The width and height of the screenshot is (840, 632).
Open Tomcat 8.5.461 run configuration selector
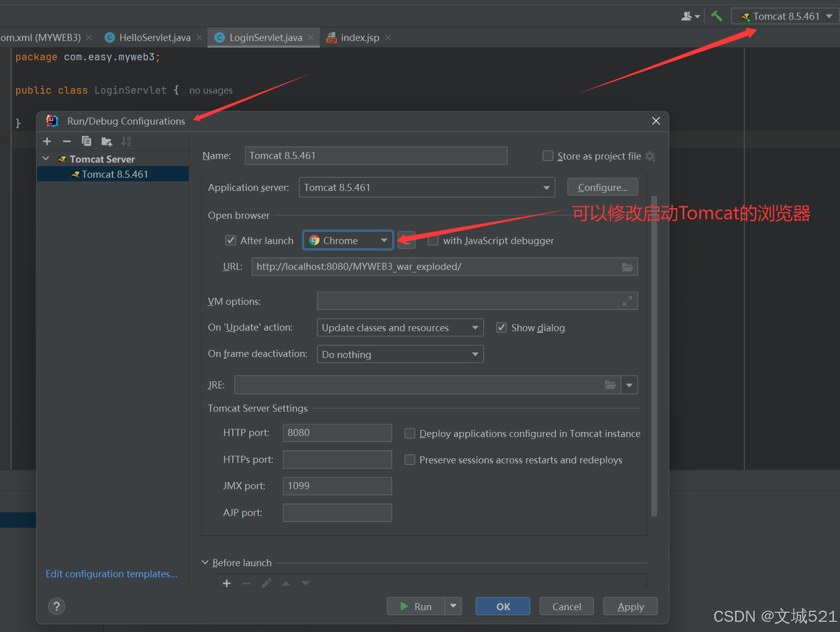785,16
